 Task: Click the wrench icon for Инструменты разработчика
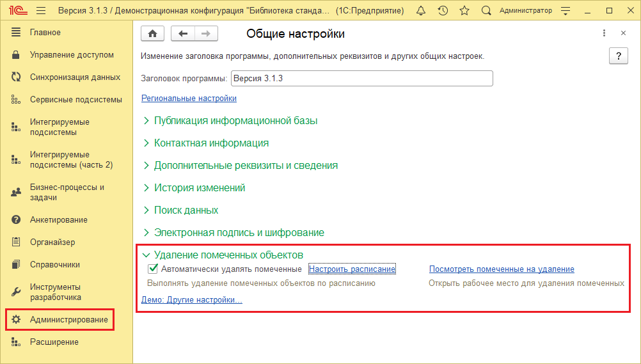[x=16, y=292]
